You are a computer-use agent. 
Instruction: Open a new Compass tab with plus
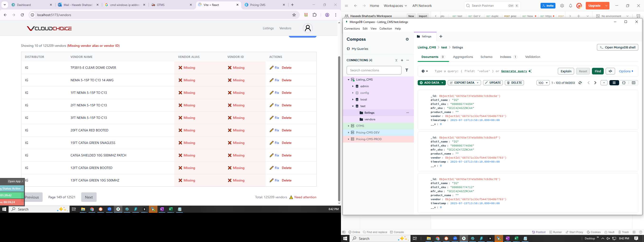pos(441,36)
